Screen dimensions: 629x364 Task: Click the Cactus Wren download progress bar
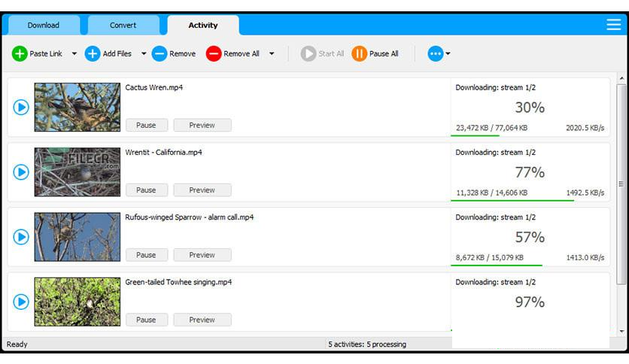[475, 135]
